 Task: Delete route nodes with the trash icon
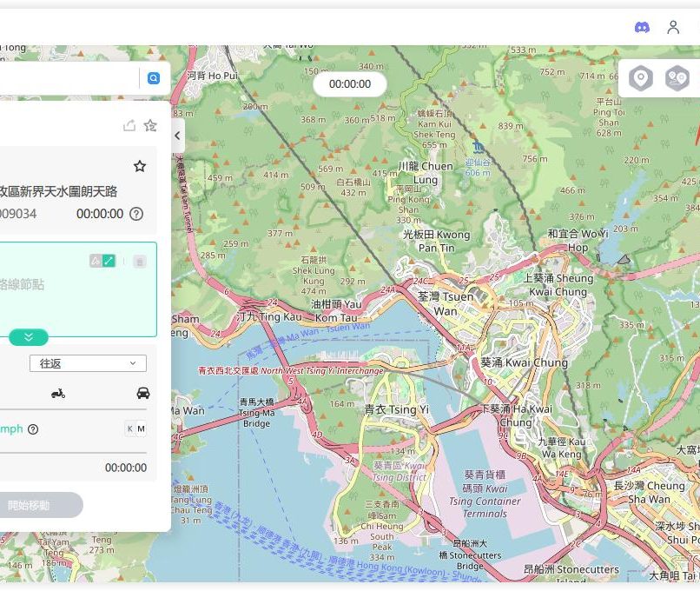pos(140,261)
